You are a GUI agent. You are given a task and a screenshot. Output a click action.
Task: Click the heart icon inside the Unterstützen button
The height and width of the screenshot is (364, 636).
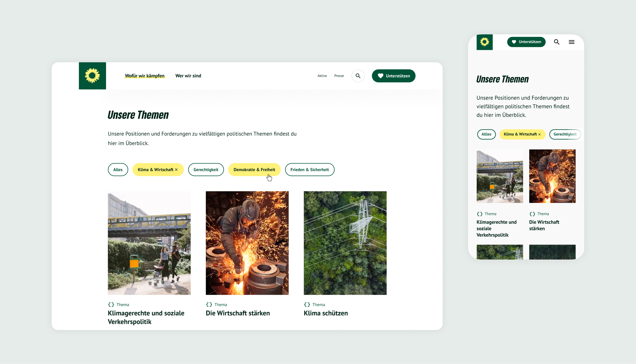pos(380,76)
